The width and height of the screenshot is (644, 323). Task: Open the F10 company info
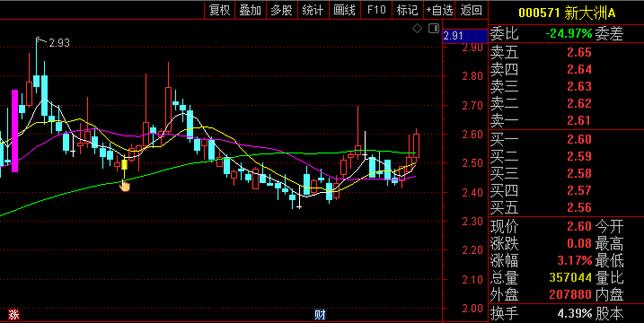pos(376,10)
